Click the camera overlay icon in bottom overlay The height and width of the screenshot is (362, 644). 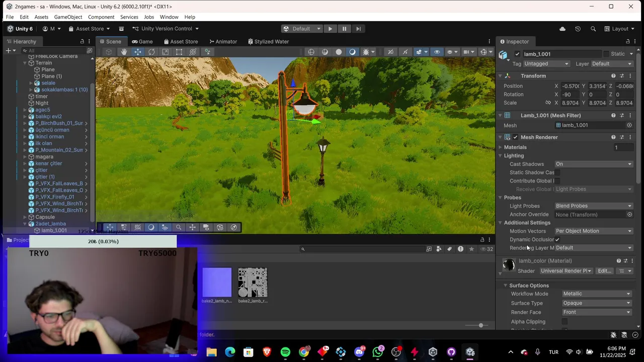206,227
